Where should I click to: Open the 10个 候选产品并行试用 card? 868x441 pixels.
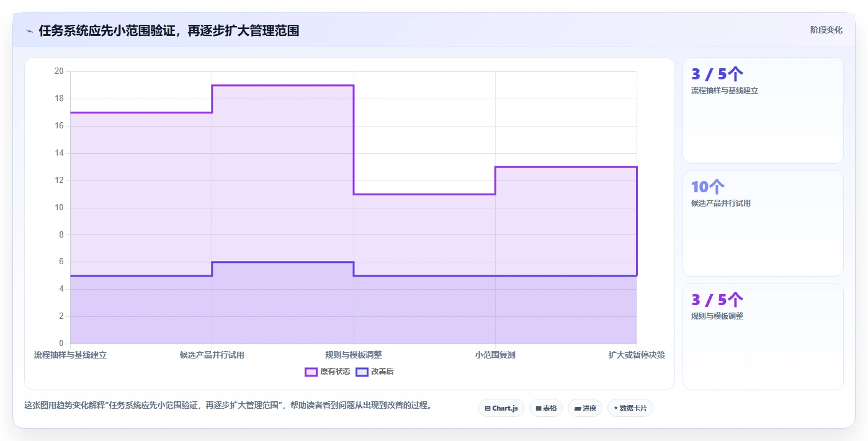[x=763, y=223]
